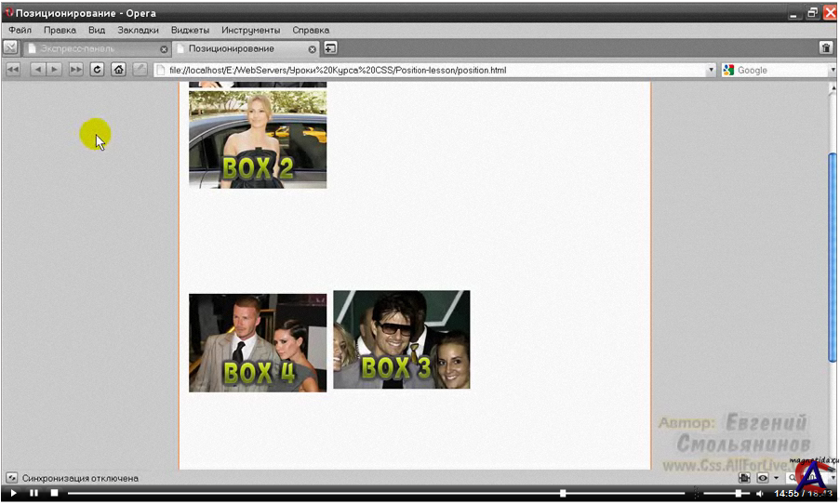Open the Файл menu

coord(20,30)
